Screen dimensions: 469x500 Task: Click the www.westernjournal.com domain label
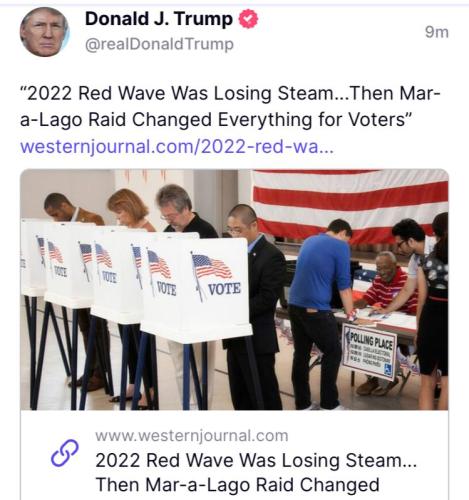(192, 436)
